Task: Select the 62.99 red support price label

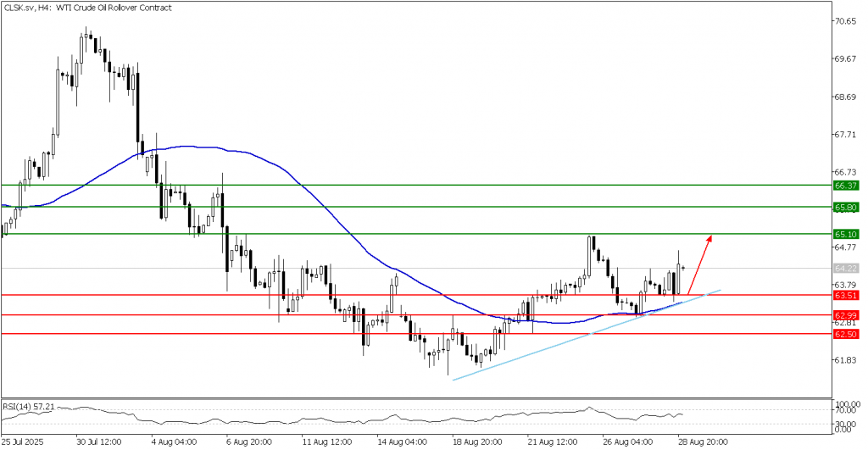Action: [846, 315]
